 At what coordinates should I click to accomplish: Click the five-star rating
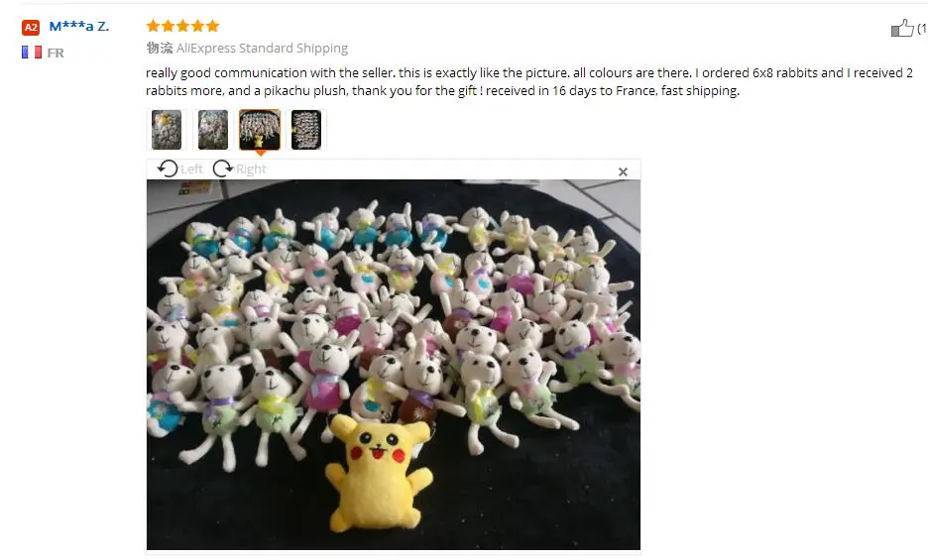click(x=182, y=26)
